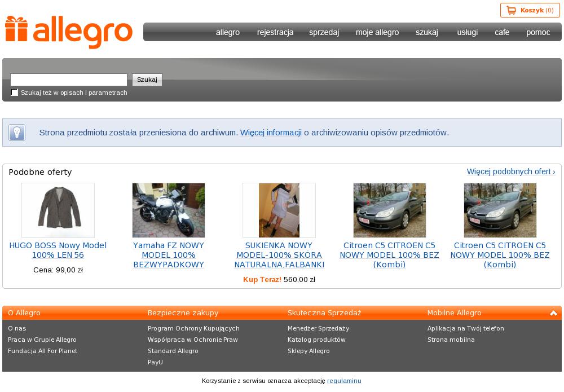Open Standard Allegro footer link

pos(173,351)
